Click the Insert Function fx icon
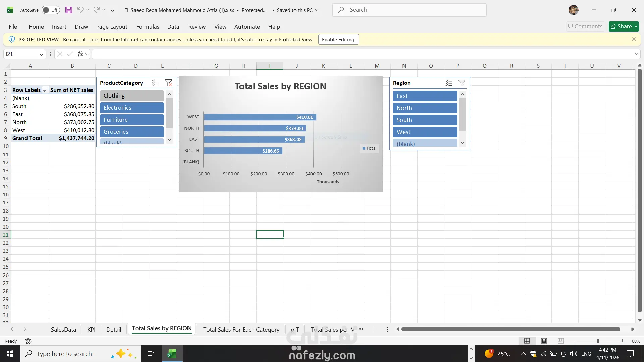 pos(80,54)
